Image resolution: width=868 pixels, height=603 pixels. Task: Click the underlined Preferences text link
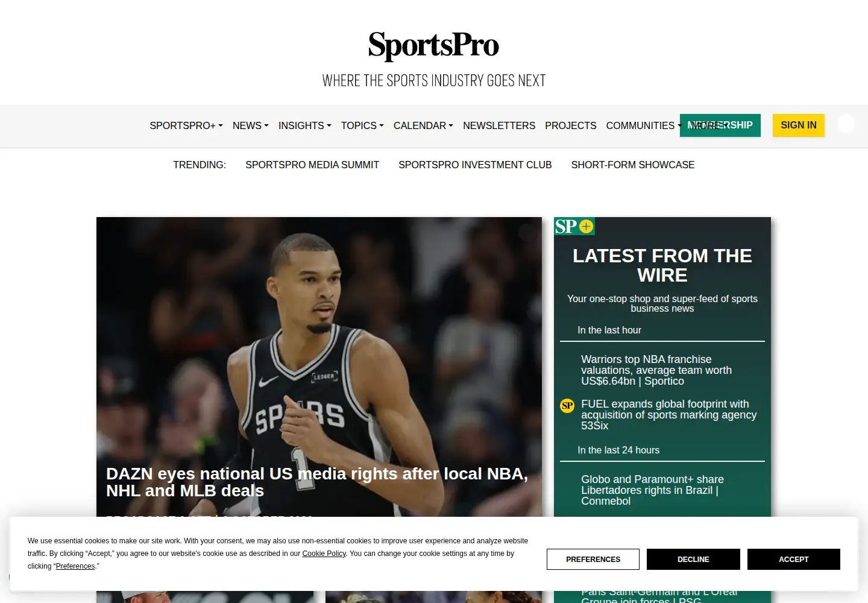click(x=75, y=566)
